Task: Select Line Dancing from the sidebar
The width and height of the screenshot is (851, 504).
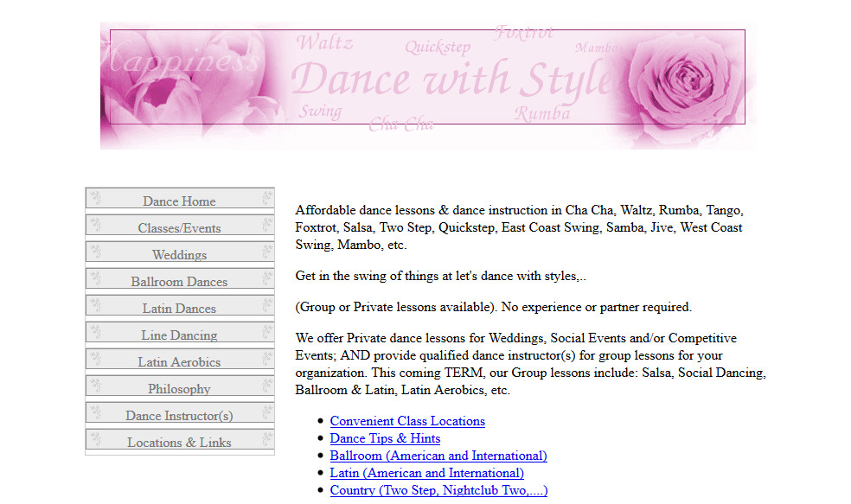Action: tap(178, 335)
